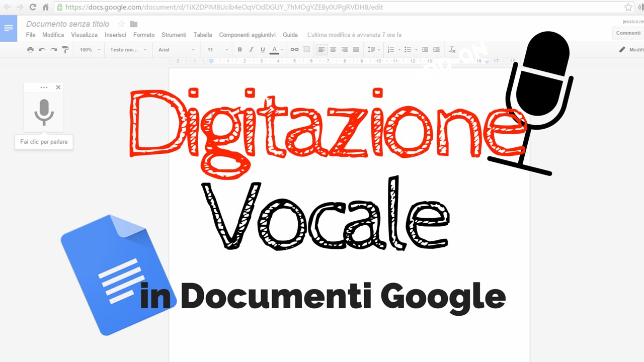
Task: Open the Componenti aggiuntivi menu
Action: click(x=248, y=35)
